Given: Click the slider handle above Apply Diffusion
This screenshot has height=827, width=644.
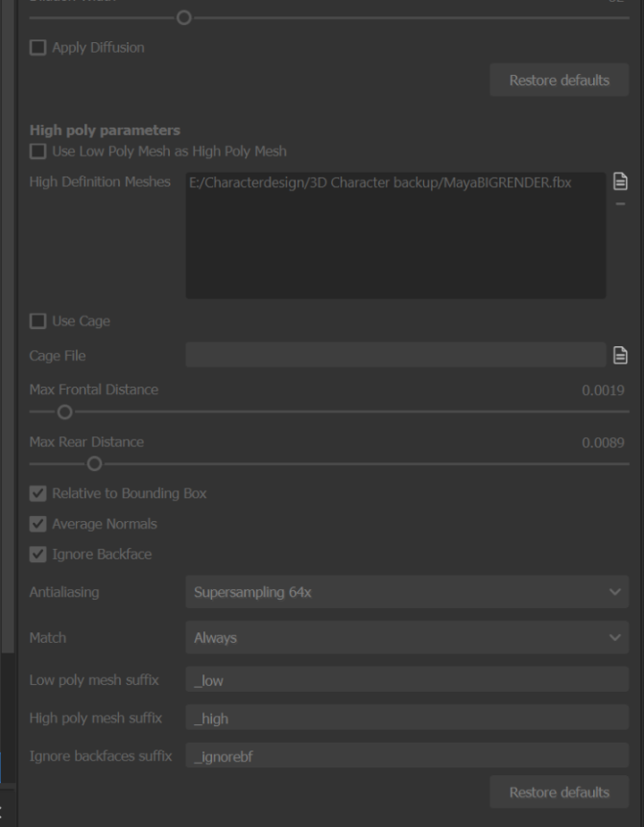Looking at the screenshot, I should (184, 18).
